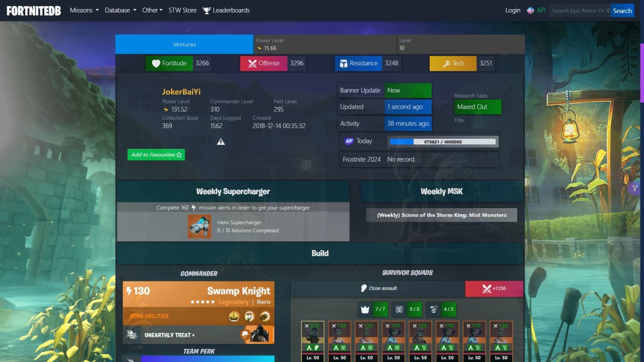
Task: Click the Build section heading
Action: coord(320,253)
